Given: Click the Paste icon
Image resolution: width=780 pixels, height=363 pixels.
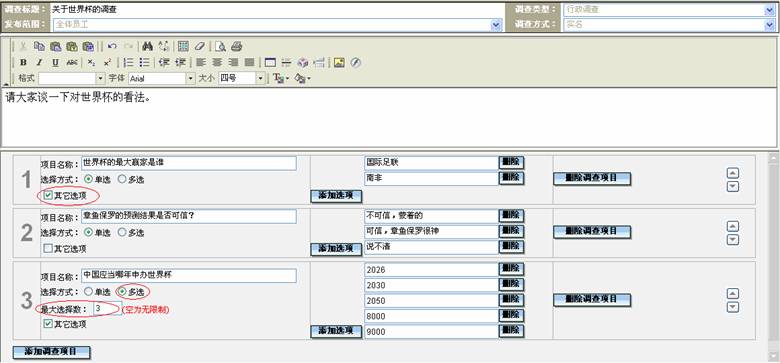Looking at the screenshot, I should pyautogui.click(x=56, y=46).
